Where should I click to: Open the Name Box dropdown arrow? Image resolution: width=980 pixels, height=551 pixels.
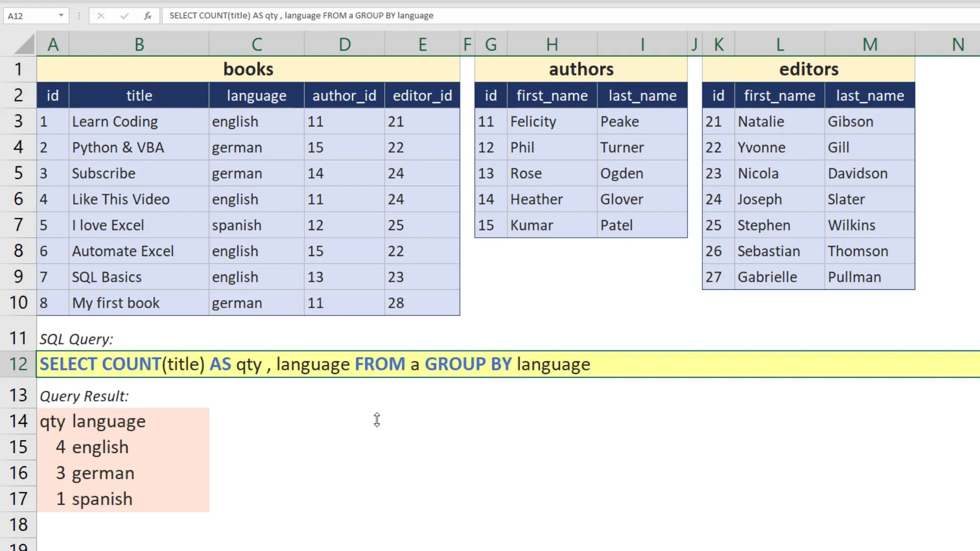[x=61, y=15]
